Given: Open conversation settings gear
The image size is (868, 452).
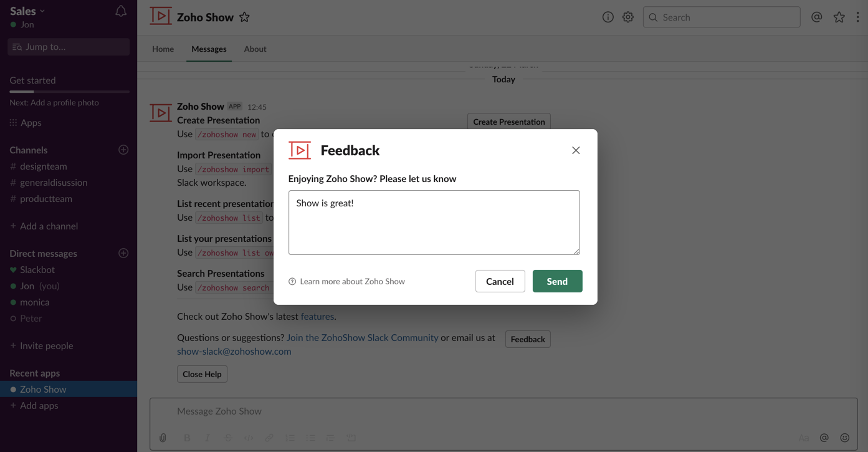Looking at the screenshot, I should pos(627,17).
